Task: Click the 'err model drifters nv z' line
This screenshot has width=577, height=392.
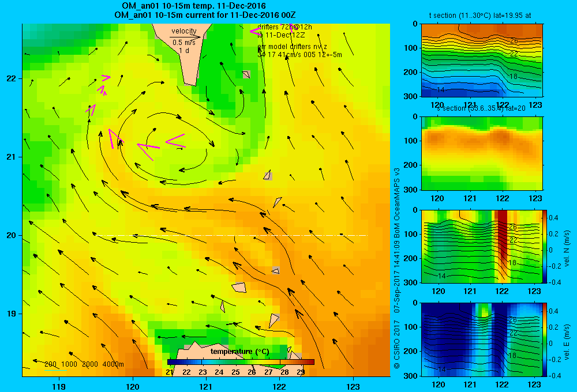Action: tap(292, 47)
